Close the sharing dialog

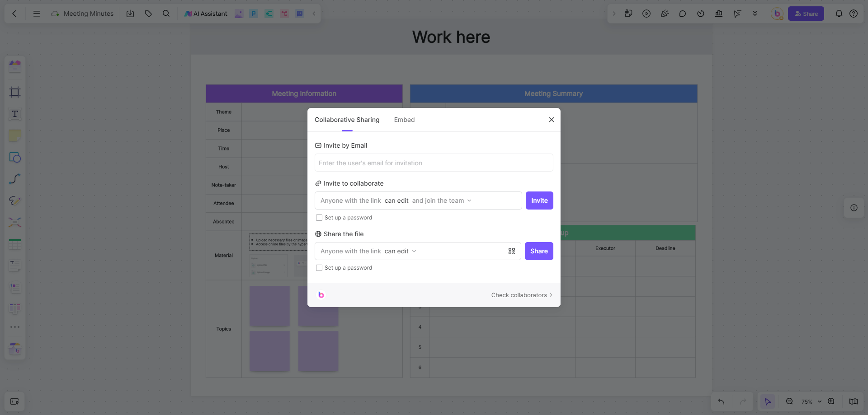coord(551,120)
